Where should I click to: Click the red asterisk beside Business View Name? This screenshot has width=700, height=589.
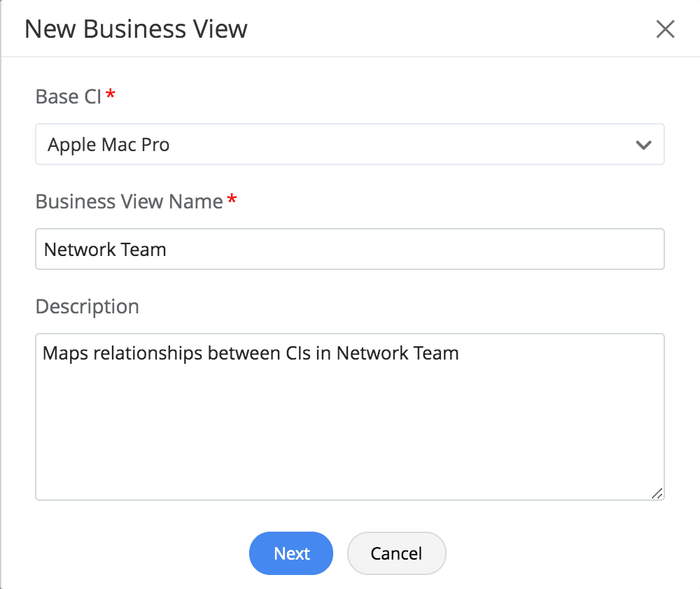232,201
